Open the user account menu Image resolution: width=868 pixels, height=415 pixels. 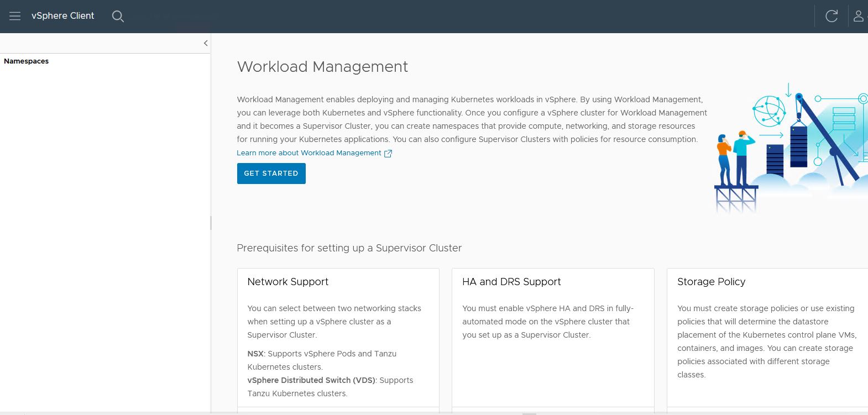pyautogui.click(x=859, y=16)
